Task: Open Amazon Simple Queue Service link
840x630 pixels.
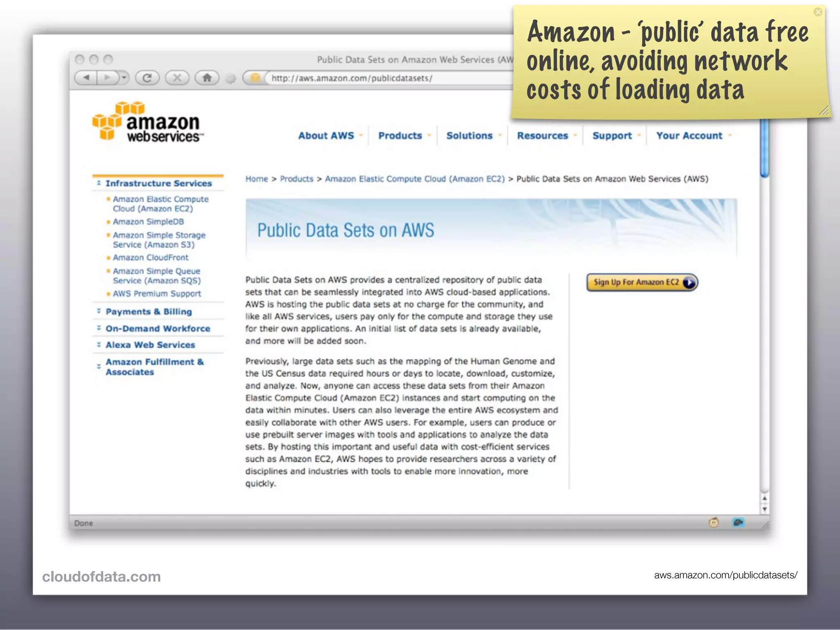Action: 157,276
